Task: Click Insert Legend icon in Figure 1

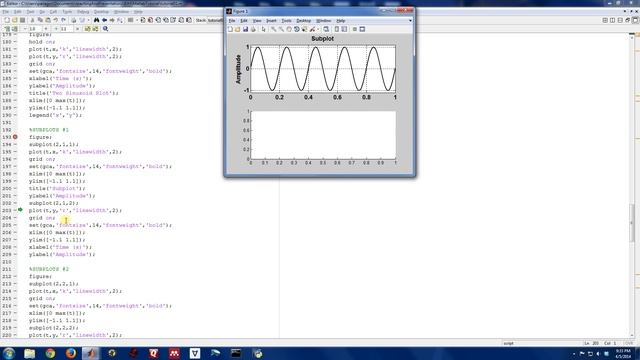Action: tap(344, 29)
